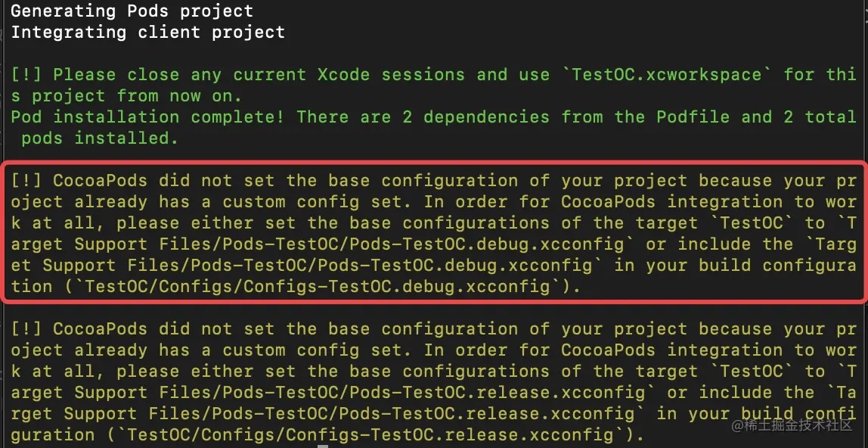This screenshot has height=448, width=868.
Task: Click 'tion' starting the debug Configs line
Action: coord(32,287)
